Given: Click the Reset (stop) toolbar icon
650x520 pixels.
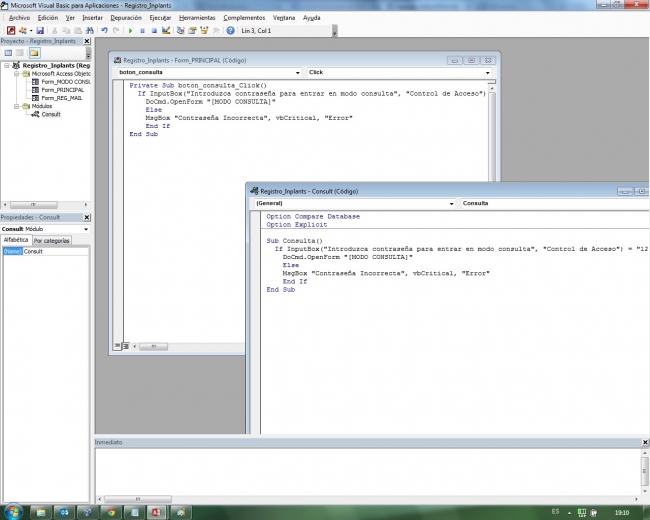Looking at the screenshot, I should pyautogui.click(x=154, y=30).
